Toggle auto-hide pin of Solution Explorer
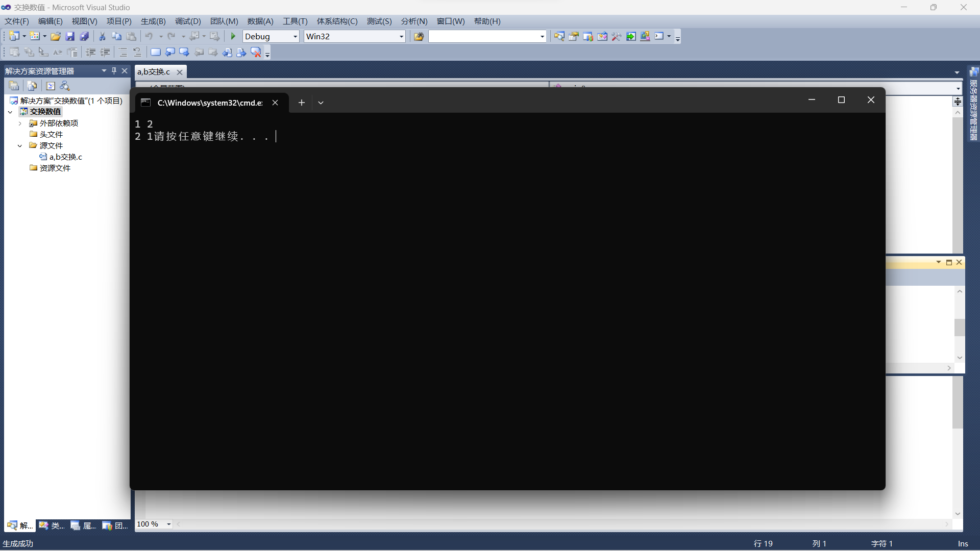This screenshot has width=980, height=551. pos(114,70)
